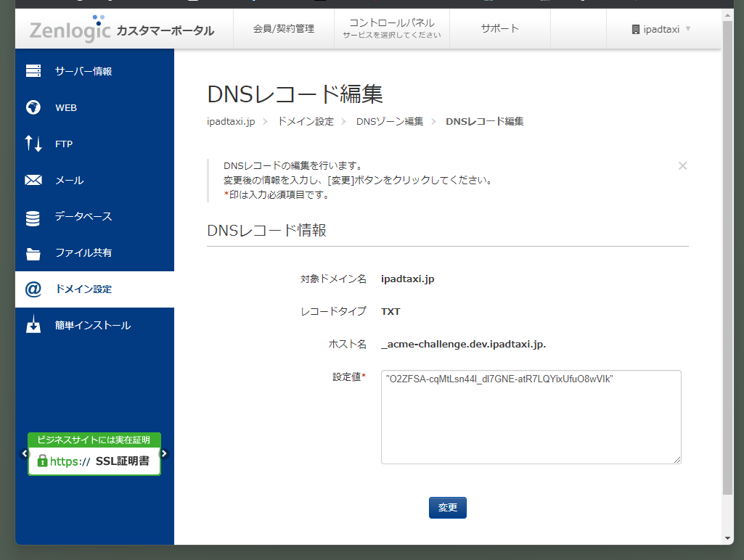Viewport: 744px width, 560px height.
Task: Click the mail envelope icon
Action: [x=33, y=180]
